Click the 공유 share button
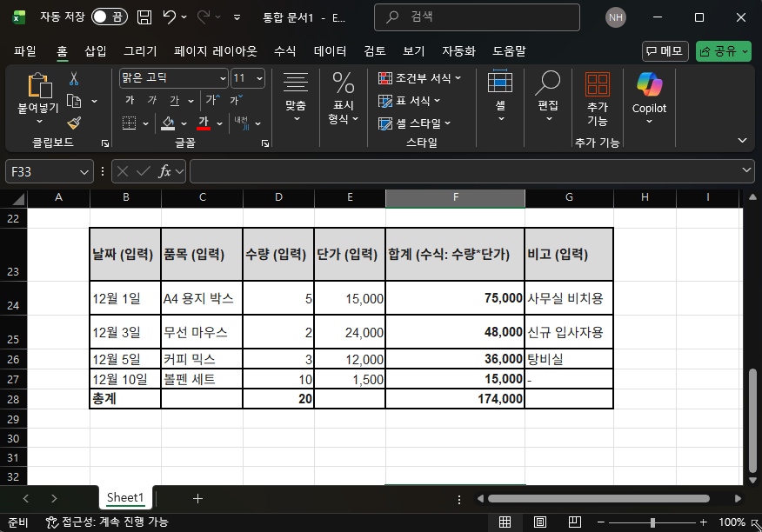The height and width of the screenshot is (532, 762). pos(723,50)
